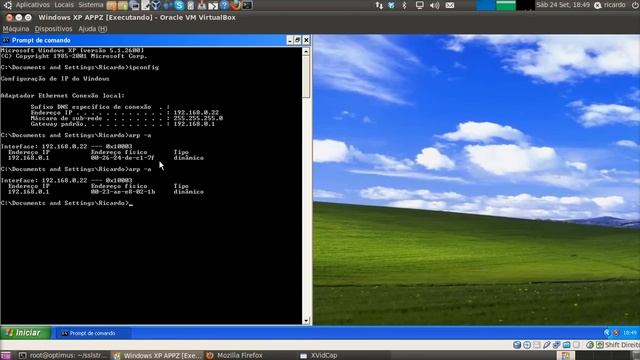Click the Ubuntu logo icon in top panel

pyautogui.click(x=7, y=5)
